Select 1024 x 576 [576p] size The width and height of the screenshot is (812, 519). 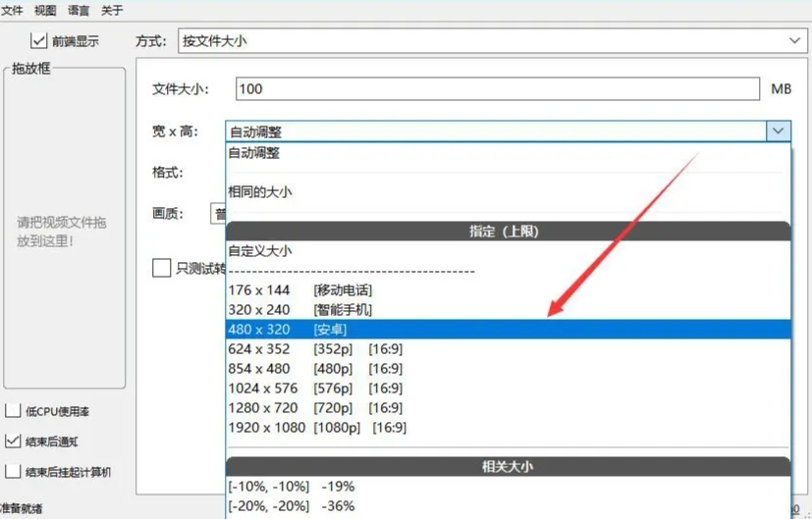click(x=509, y=389)
